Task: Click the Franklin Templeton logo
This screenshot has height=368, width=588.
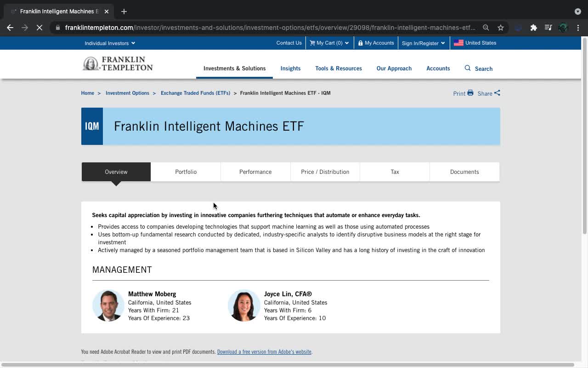Action: [117, 64]
